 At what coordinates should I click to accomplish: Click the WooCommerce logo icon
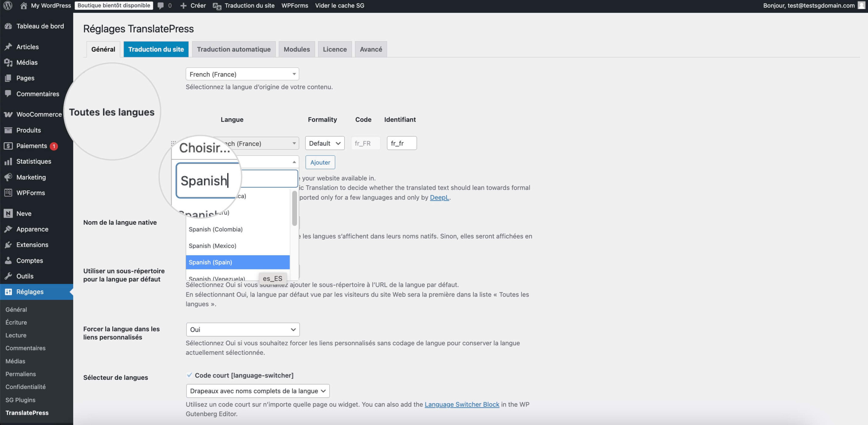click(8, 114)
